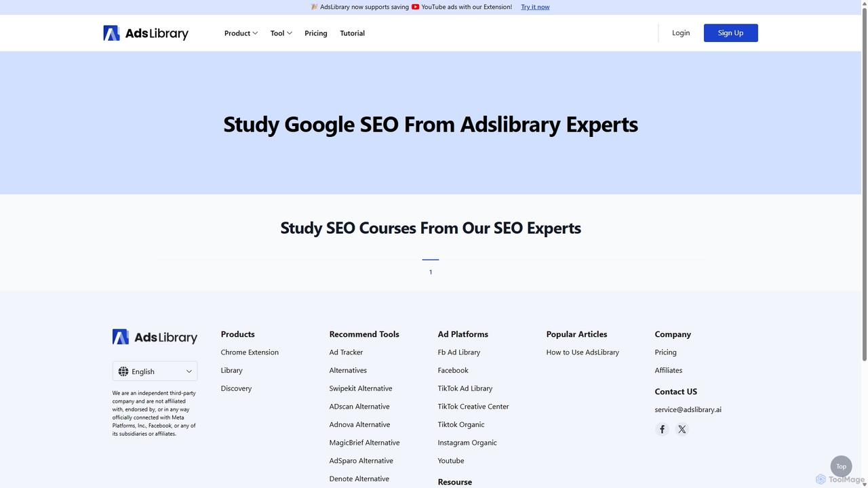Open MagicBrief Alternative link
868x488 pixels.
click(x=364, y=443)
